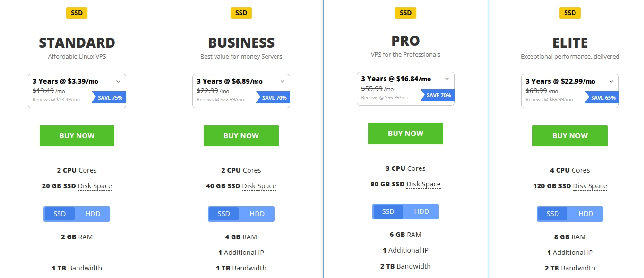Expand the ELITE plan billing term dropdown
This screenshot has width=644, height=278.
point(611,81)
